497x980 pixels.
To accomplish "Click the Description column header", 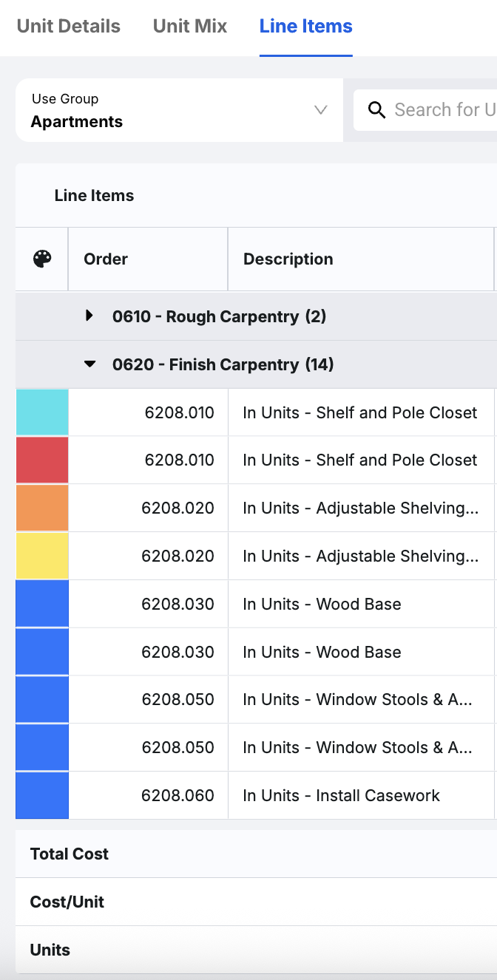I will [x=288, y=259].
